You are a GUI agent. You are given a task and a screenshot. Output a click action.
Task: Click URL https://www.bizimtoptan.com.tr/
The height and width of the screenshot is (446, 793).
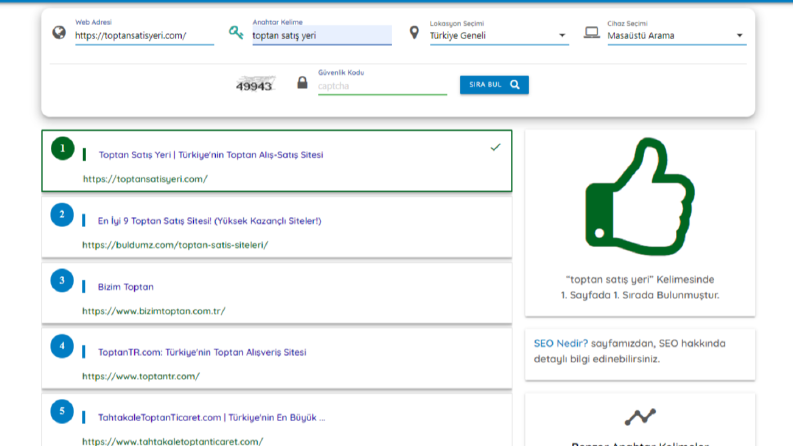click(154, 311)
